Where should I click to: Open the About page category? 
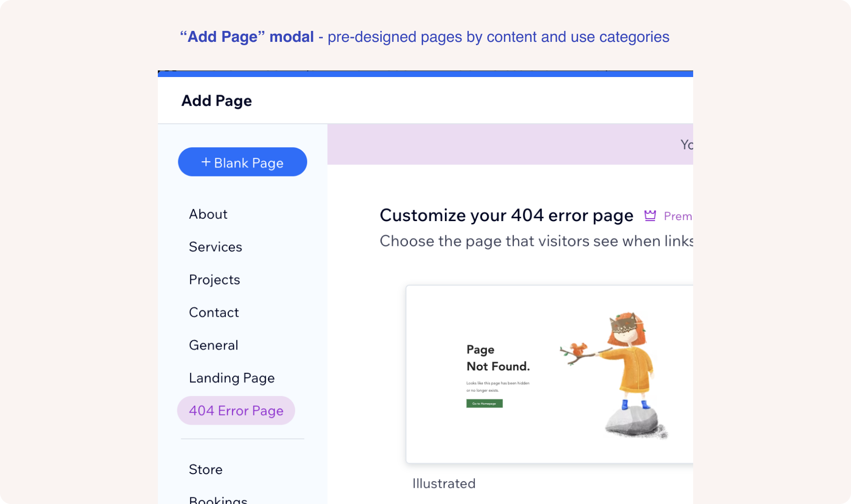(x=208, y=214)
